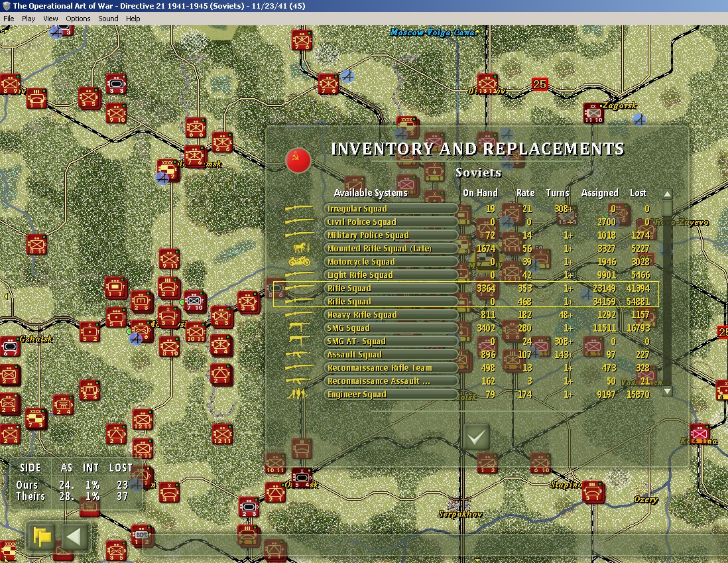The width and height of the screenshot is (728, 563).
Task: Click the 34159 assigned Rifle Squad value
Action: pos(604,302)
